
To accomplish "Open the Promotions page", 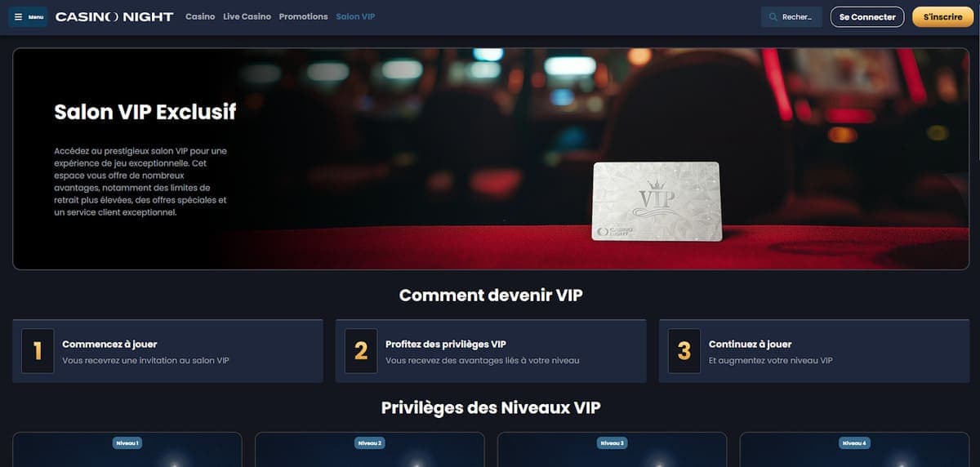I will click(303, 17).
